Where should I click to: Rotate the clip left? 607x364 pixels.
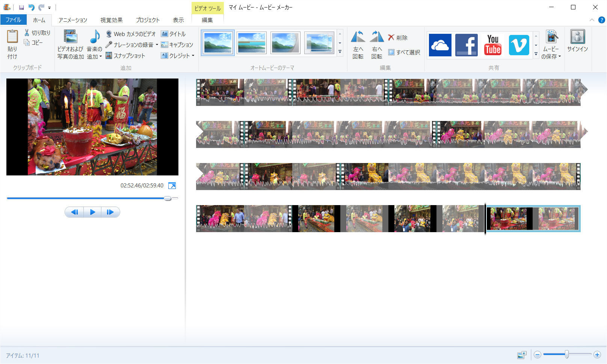[358, 45]
